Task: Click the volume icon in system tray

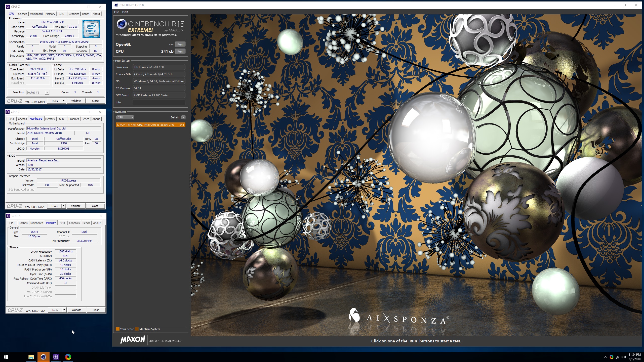Action: point(623,357)
